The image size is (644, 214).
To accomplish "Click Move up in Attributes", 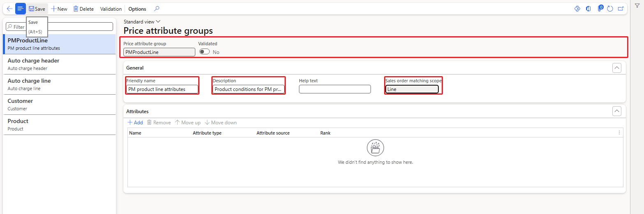I will 188,123.
